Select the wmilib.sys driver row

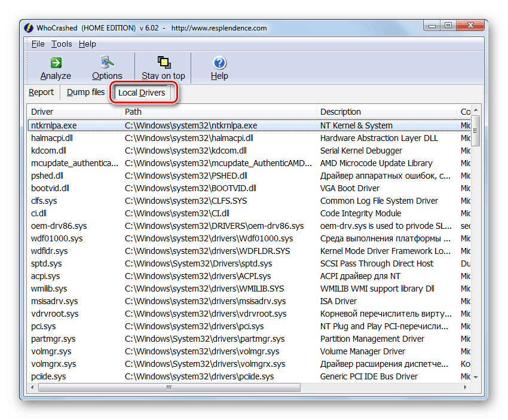tap(249, 289)
